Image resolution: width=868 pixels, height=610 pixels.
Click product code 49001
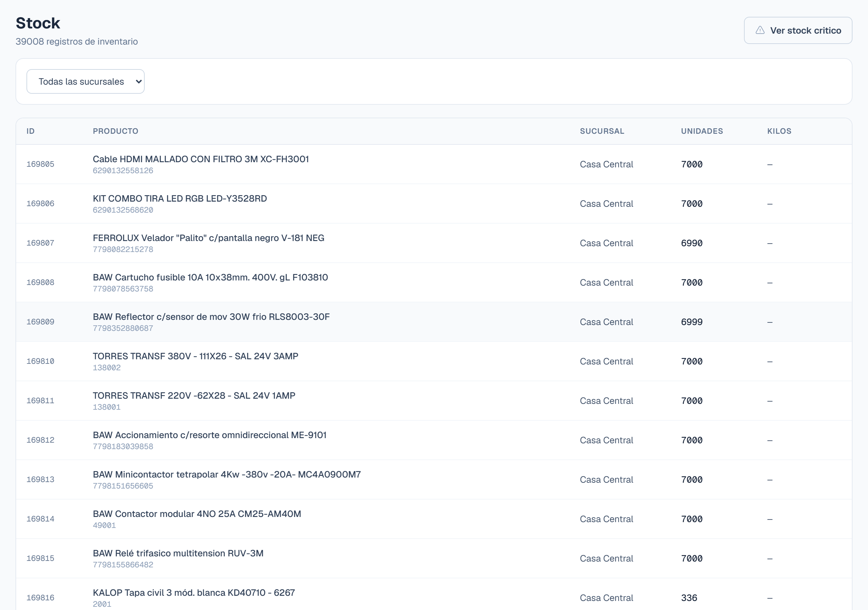[104, 525]
